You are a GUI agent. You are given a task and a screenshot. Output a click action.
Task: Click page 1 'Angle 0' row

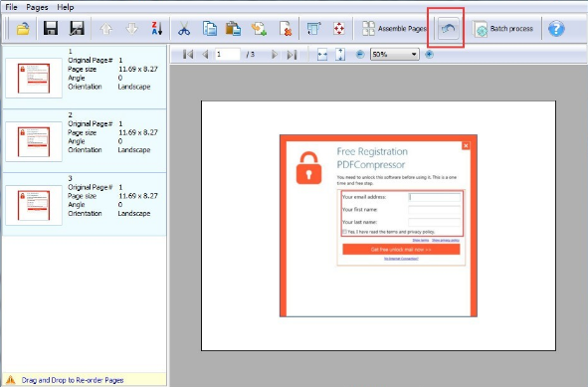[95, 78]
